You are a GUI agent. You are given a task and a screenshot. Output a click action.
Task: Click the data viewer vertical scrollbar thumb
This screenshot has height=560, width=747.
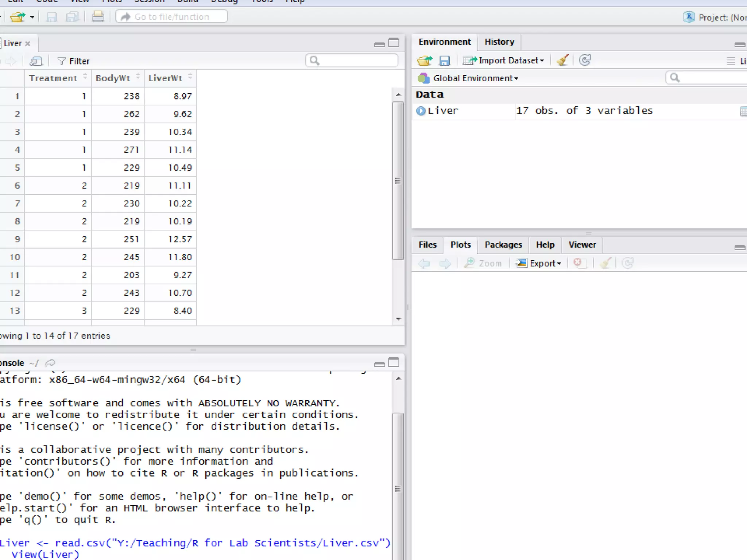coord(398,180)
